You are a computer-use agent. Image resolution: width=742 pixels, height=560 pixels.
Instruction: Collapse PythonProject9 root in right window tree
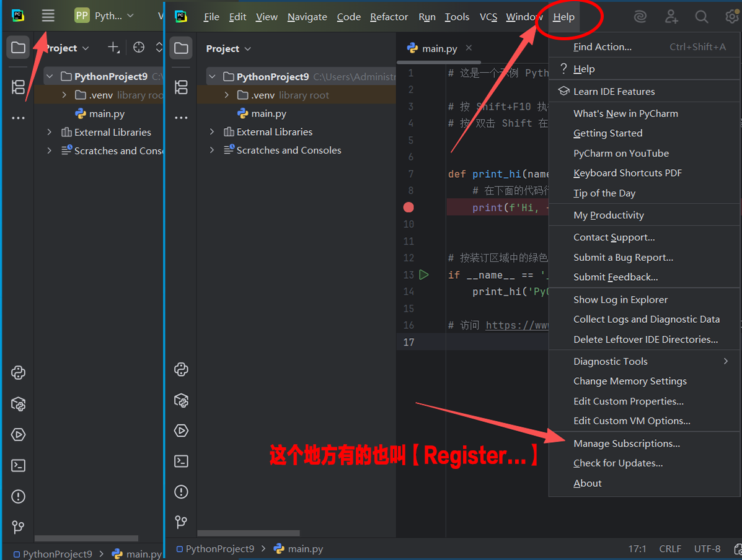tap(212, 77)
